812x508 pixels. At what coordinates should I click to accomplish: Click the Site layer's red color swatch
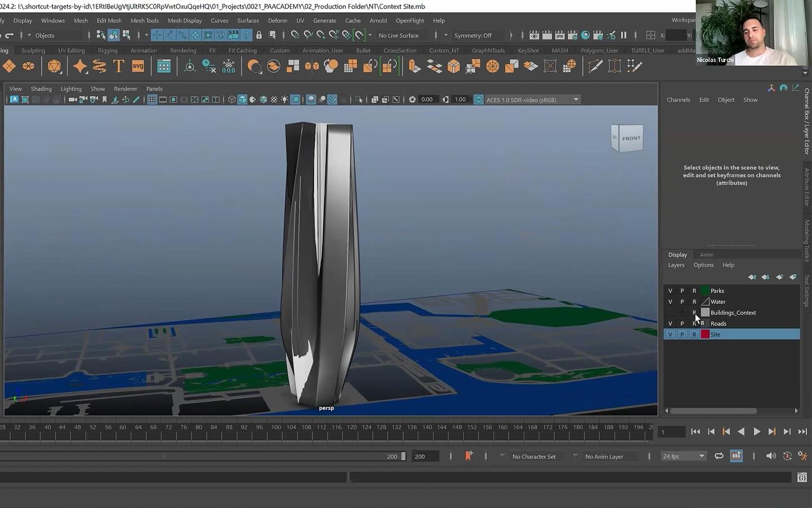[x=705, y=334]
